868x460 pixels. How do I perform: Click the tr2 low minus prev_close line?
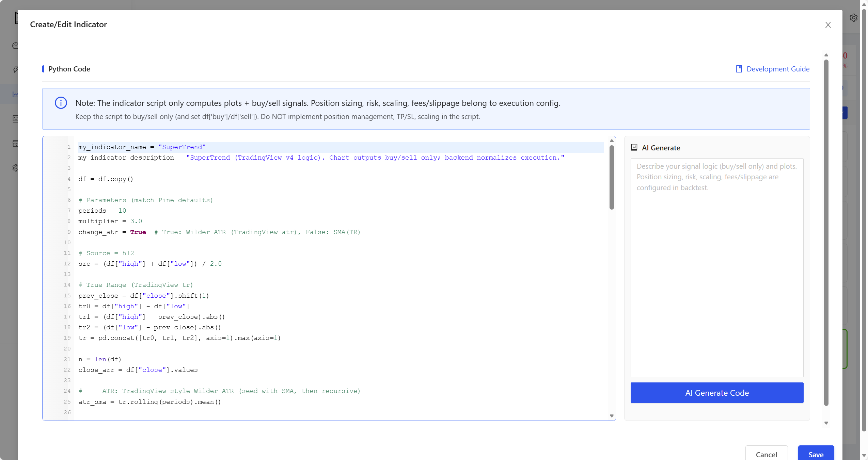click(149, 327)
